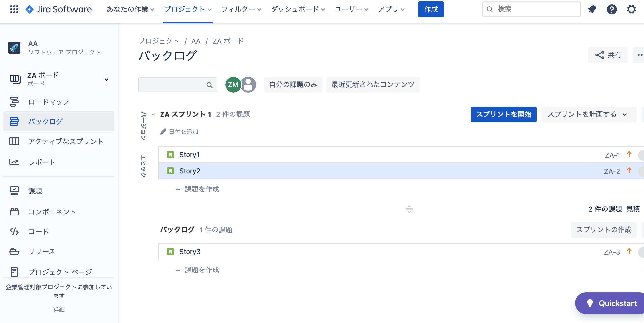Open the Atlassian app switcher grid
Image resolution: width=644 pixels, height=323 pixels.
click(x=14, y=9)
